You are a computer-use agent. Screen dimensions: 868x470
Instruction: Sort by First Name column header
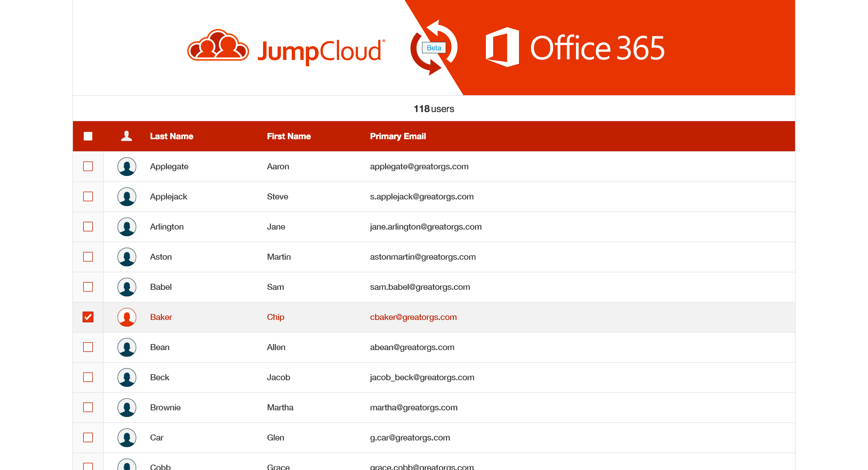[289, 136]
